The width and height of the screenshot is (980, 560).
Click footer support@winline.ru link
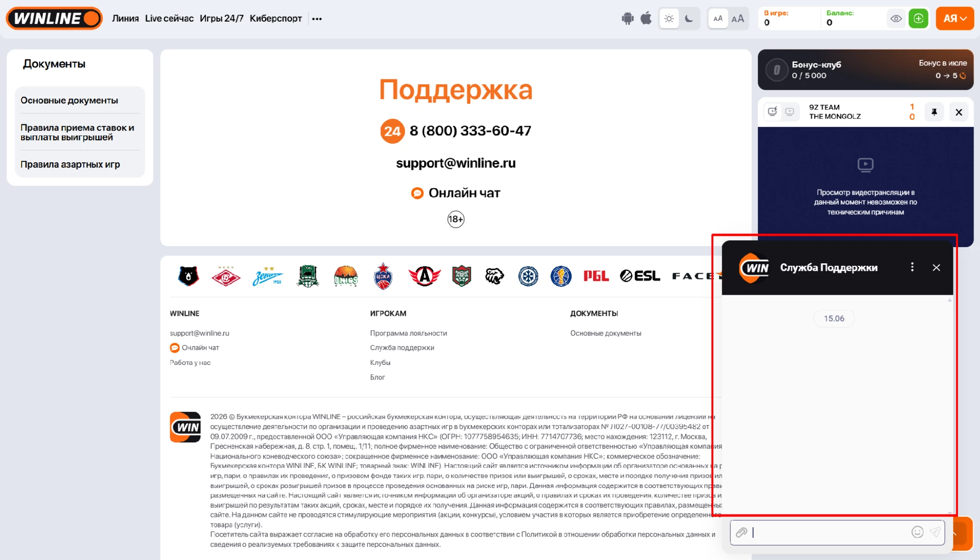200,333
